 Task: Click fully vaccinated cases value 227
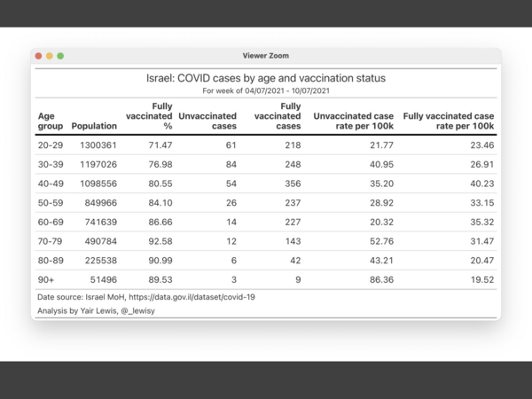293,222
